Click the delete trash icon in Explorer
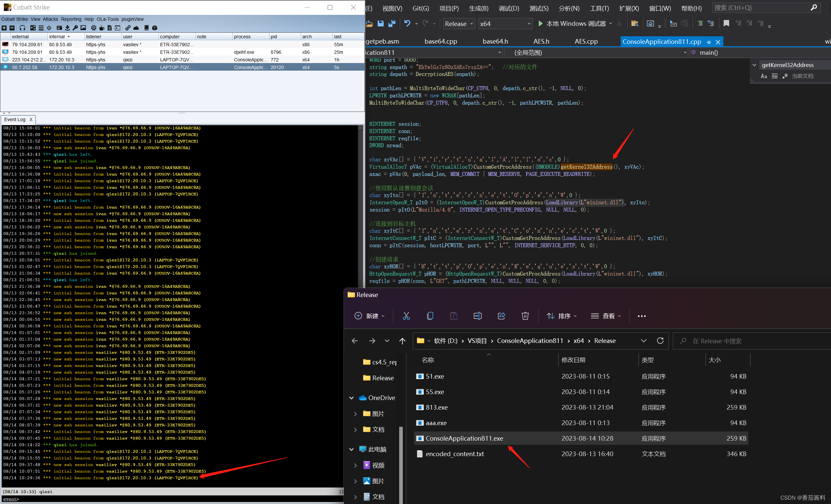Screen dimensions: 831x504 [x=525, y=316]
